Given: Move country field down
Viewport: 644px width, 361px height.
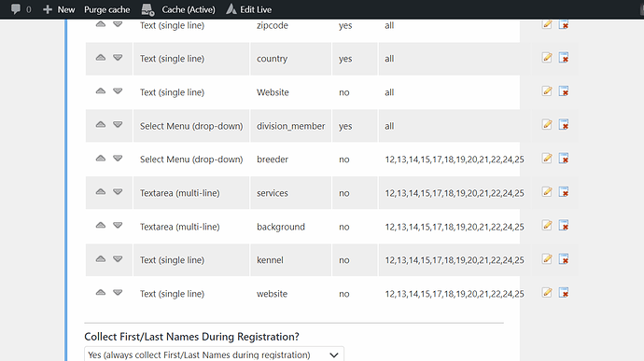Looking at the screenshot, I should point(118,58).
